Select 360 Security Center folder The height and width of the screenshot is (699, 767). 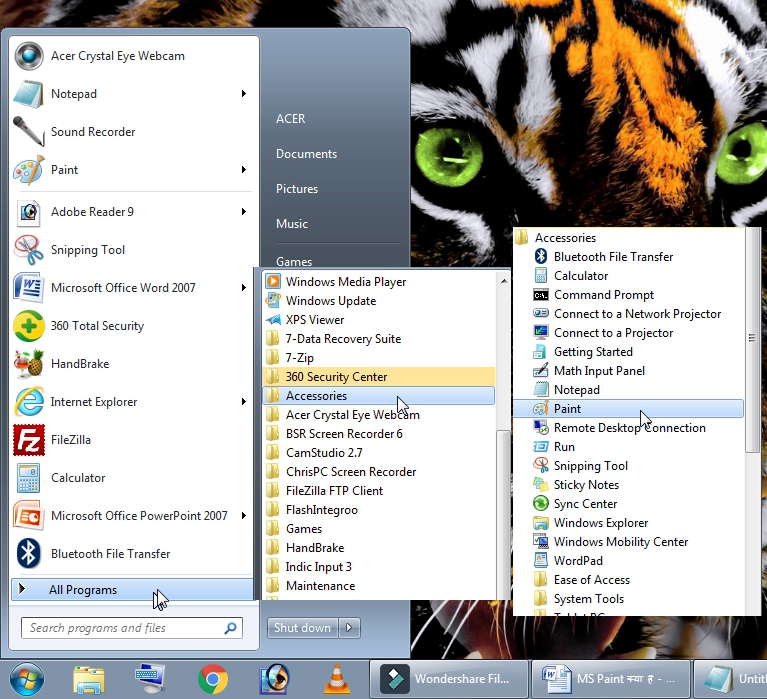(x=379, y=377)
